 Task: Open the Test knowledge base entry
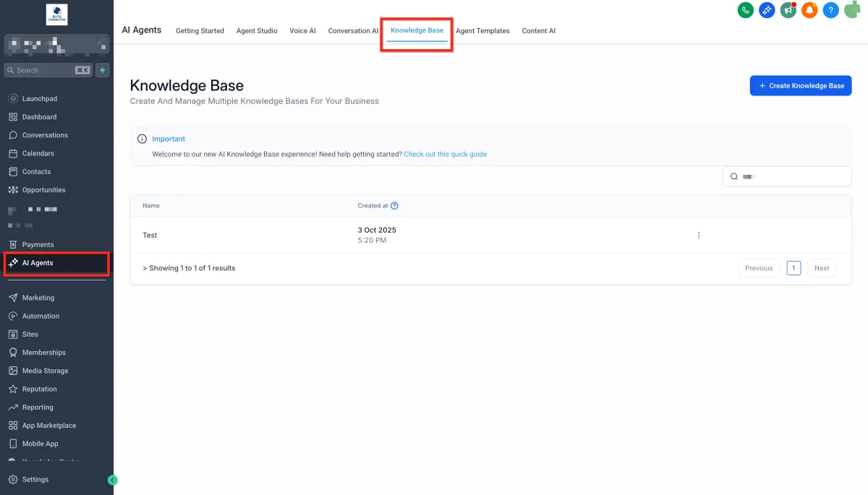(x=150, y=236)
